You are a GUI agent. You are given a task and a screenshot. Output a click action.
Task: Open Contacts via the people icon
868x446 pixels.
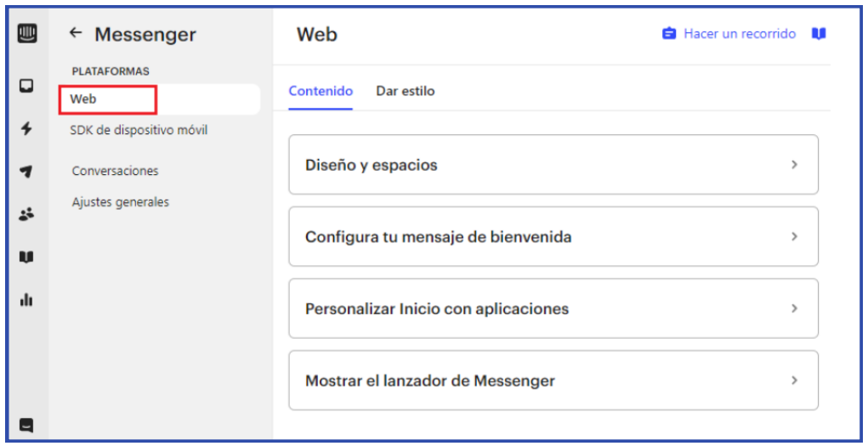coord(26,215)
